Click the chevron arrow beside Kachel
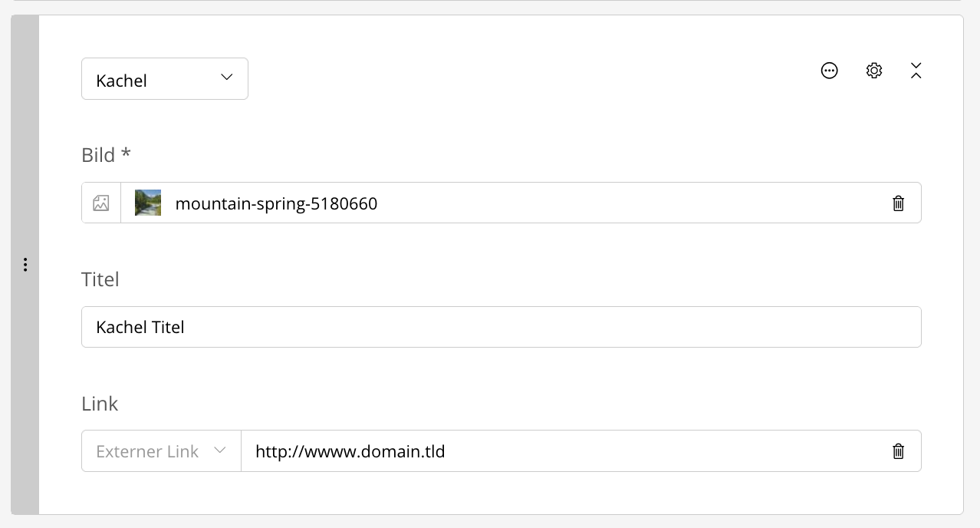Screen dimensions: 980x528 coord(226,78)
